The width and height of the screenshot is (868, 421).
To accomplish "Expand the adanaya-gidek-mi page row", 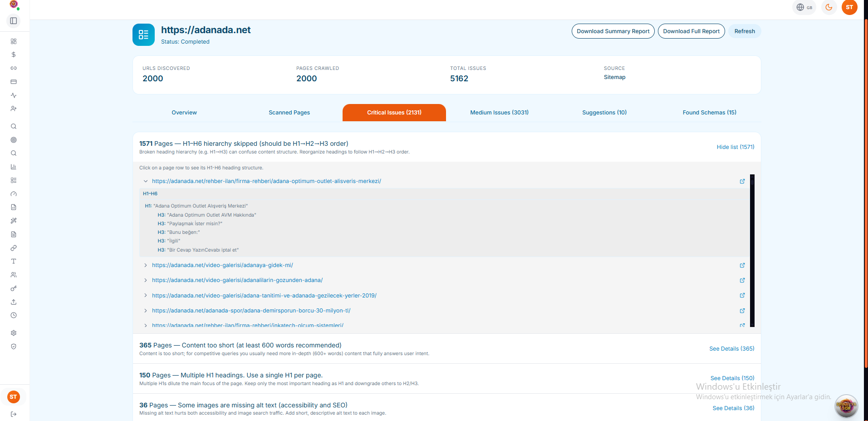I will click(x=145, y=265).
